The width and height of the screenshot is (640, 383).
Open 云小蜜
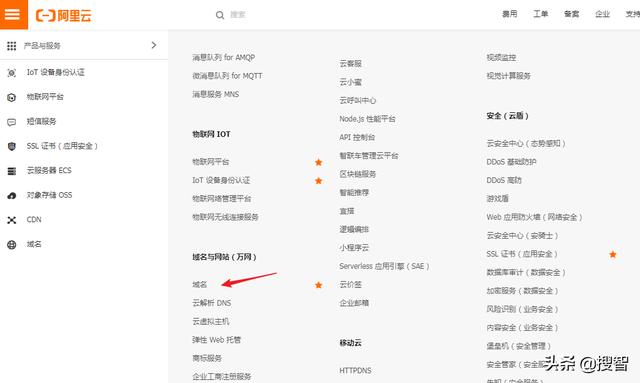click(x=351, y=82)
